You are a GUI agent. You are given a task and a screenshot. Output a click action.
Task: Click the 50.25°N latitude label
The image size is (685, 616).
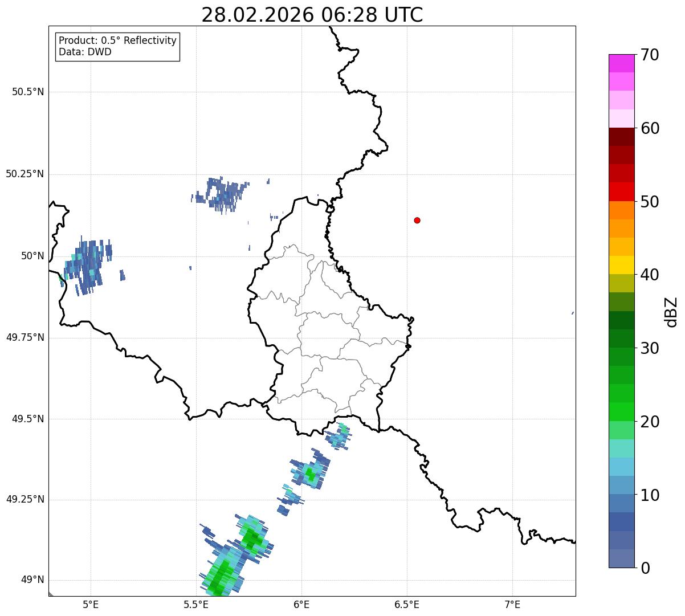[25, 174]
